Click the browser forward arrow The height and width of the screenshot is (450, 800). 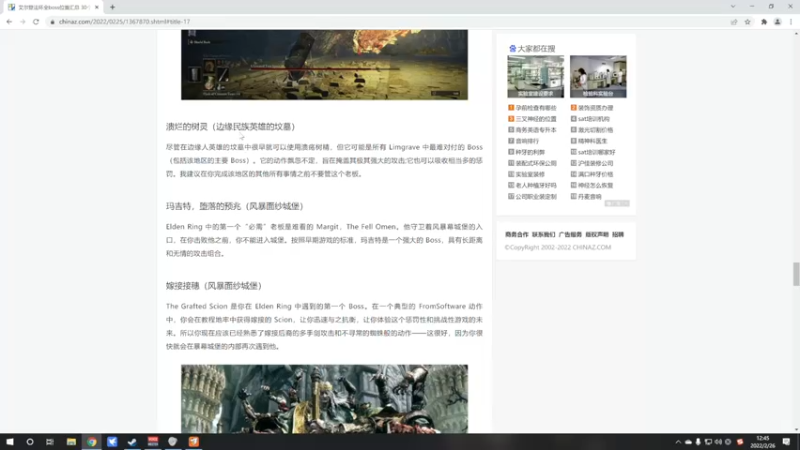click(x=22, y=22)
